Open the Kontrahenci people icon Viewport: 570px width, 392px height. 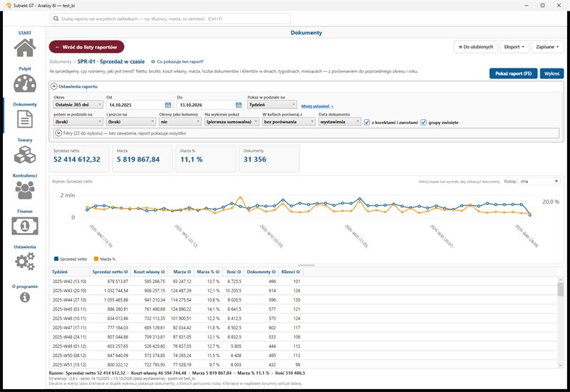tap(25, 190)
